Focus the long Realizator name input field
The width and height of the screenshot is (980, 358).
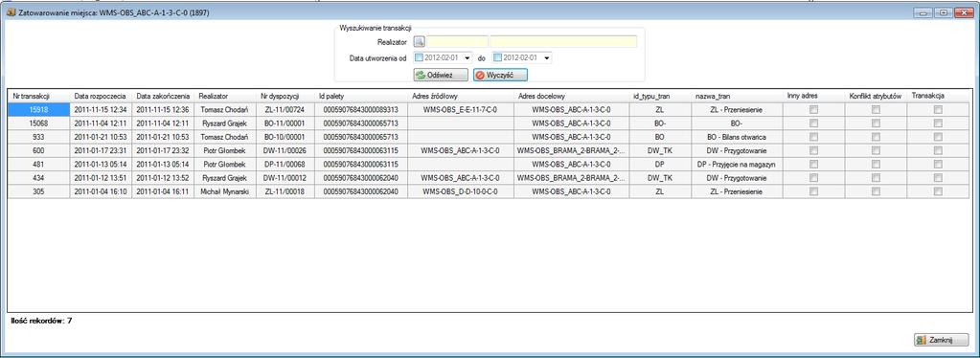[x=563, y=42]
